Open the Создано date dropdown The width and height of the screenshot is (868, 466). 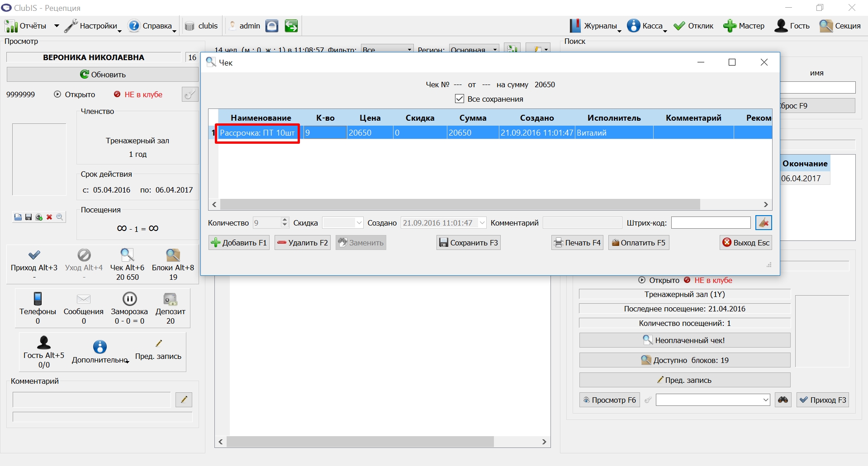click(482, 223)
